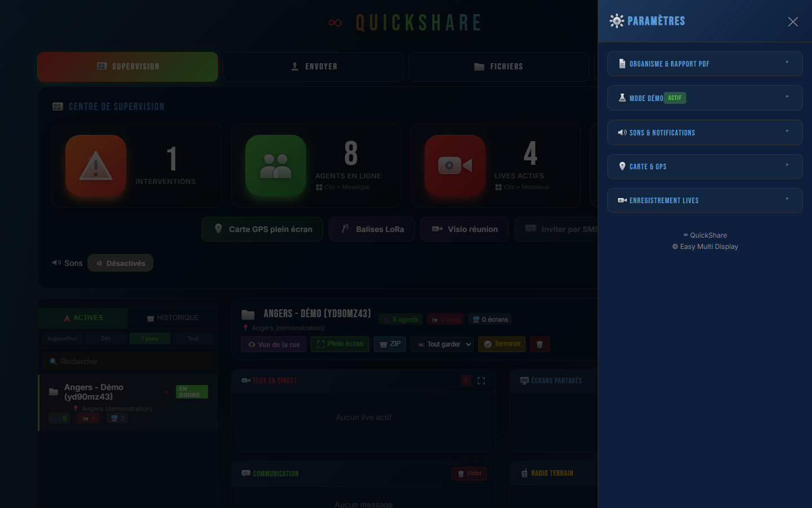Click the Rechercher search field
The height and width of the screenshot is (508, 812).
[128, 361]
